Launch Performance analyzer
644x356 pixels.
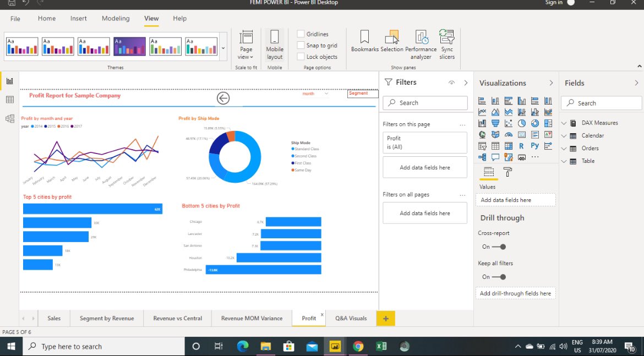421,45
